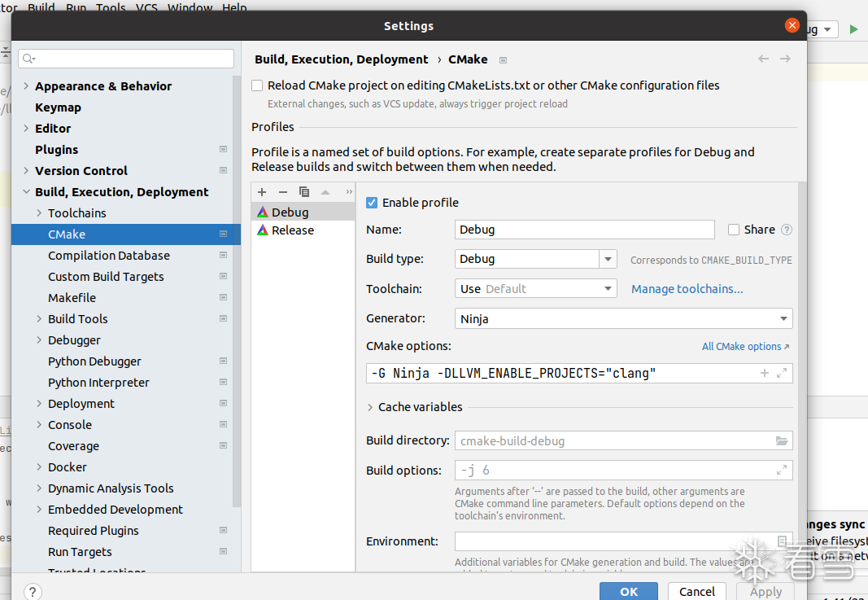
Task: Check the Share checkbox
Action: 734,230
